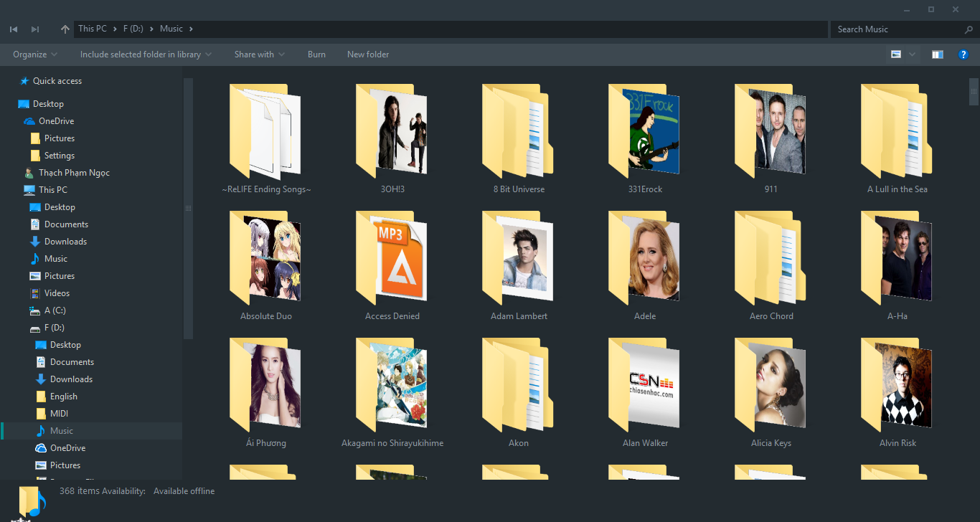Viewport: 980px width, 522px height.
Task: Expand chevron after This PC in breadcrumb
Action: [115, 29]
